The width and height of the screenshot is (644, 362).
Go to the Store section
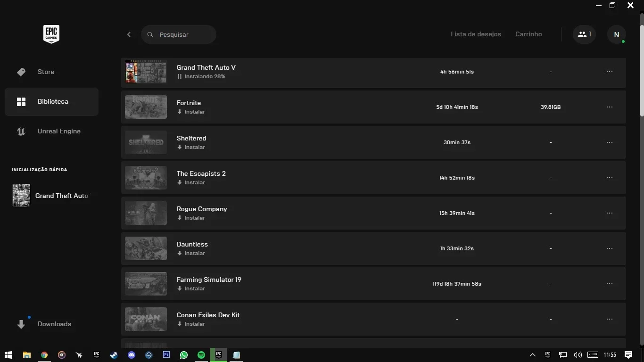pyautogui.click(x=51, y=72)
